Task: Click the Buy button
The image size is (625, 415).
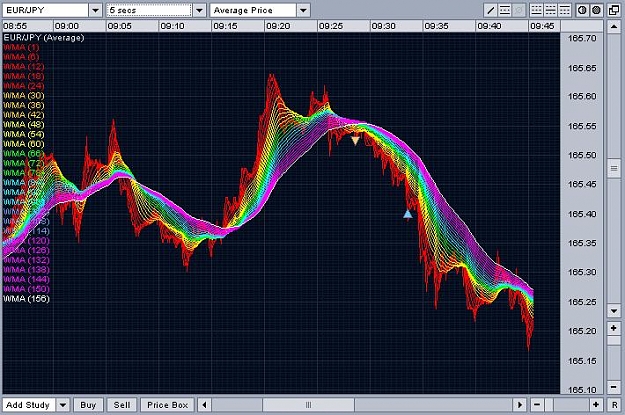Action: [88, 405]
